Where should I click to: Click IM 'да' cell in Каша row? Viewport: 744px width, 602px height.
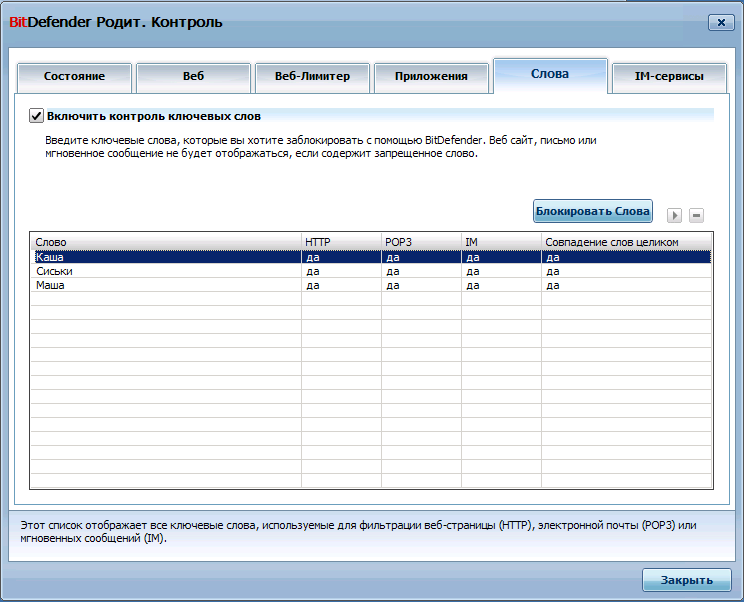pyautogui.click(x=501, y=257)
